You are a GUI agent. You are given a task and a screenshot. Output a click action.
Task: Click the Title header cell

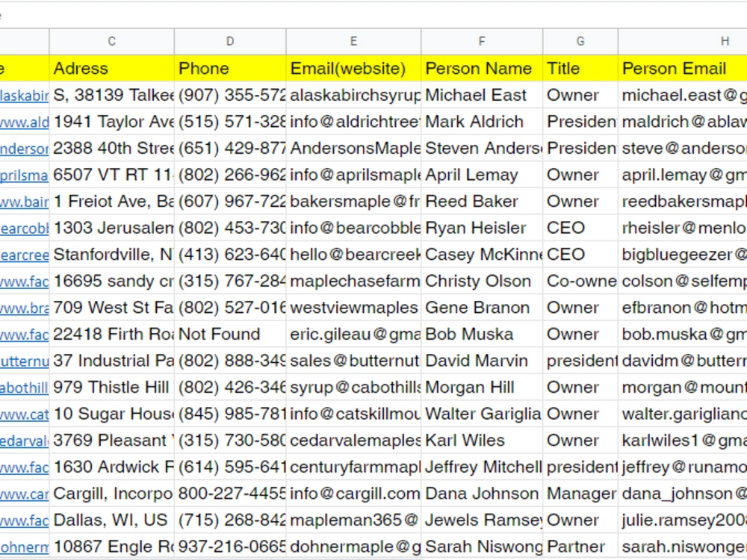pos(580,69)
